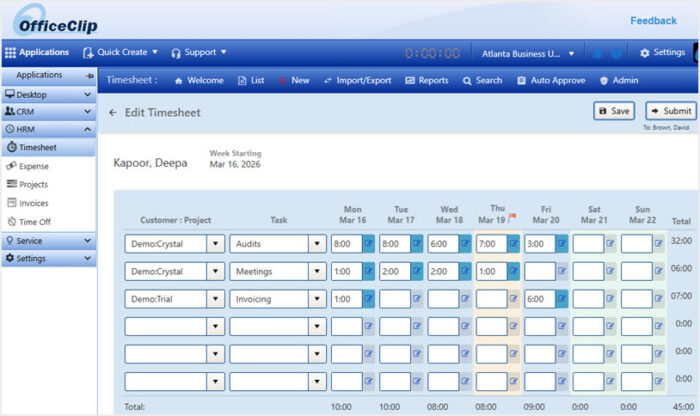
Task: Click the Meetings Friday empty hours field
Action: click(540, 271)
